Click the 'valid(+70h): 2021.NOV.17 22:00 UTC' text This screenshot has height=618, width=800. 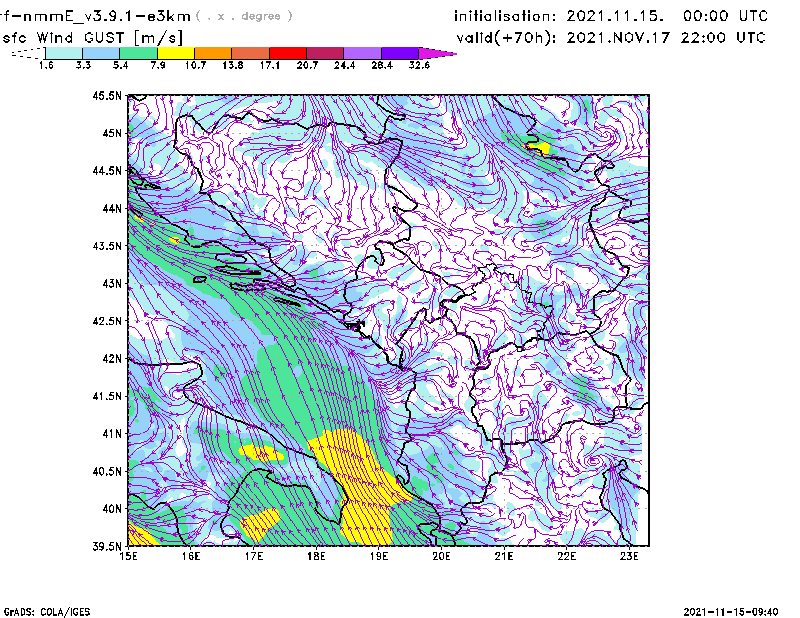[611, 38]
